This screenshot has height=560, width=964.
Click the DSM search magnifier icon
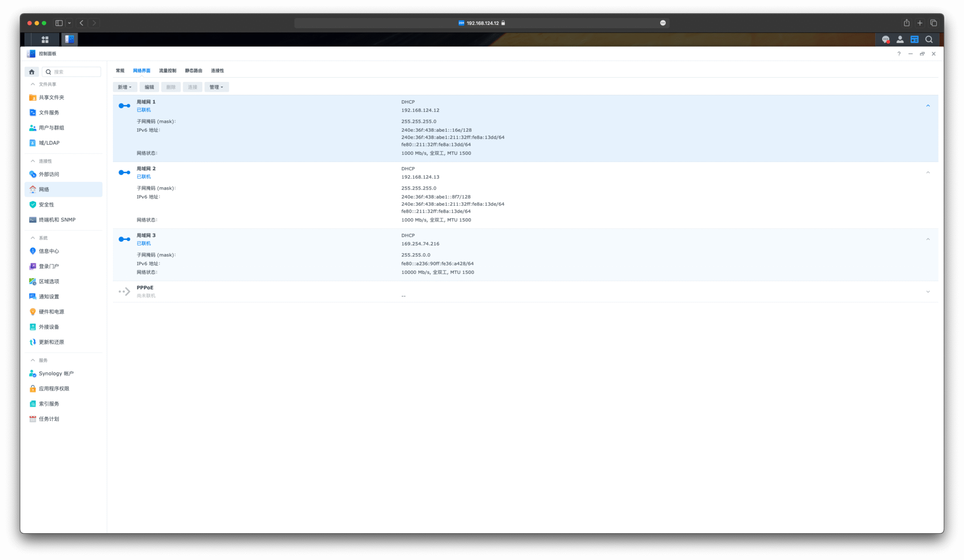(929, 40)
